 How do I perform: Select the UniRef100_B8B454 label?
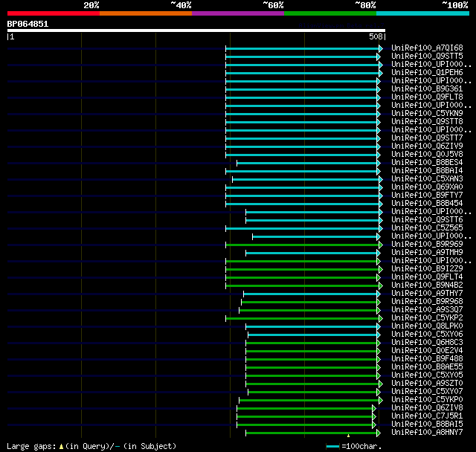pyautogui.click(x=427, y=204)
